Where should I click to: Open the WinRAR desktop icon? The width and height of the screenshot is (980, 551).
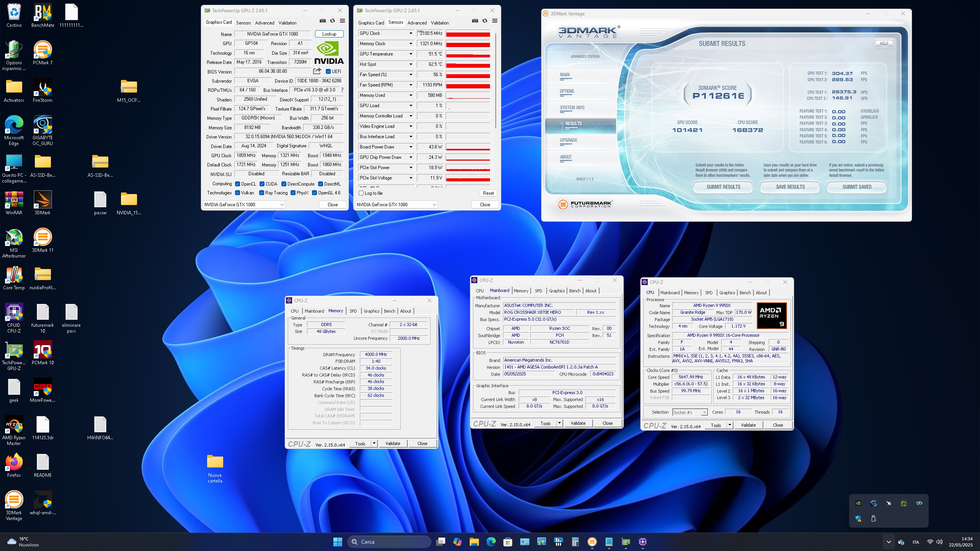(x=14, y=203)
